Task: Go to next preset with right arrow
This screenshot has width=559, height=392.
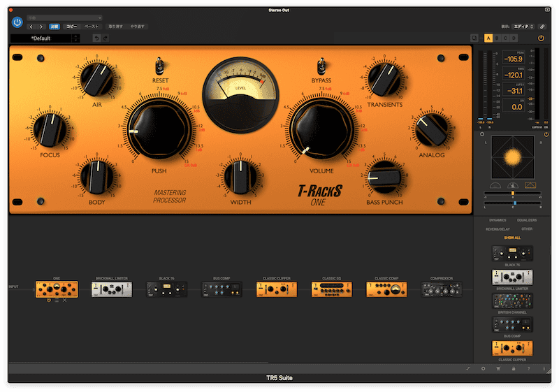Action: tap(41, 27)
